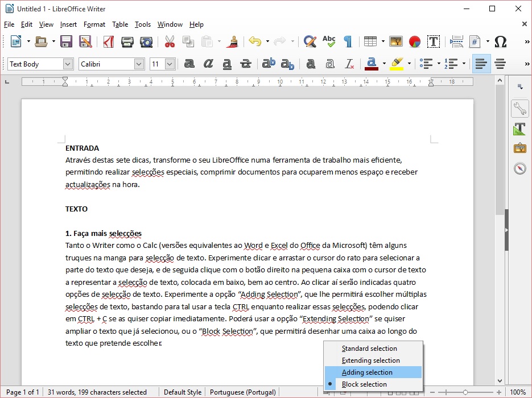
Task: Open the Special Character (Omega) dialog
Action: point(501,42)
